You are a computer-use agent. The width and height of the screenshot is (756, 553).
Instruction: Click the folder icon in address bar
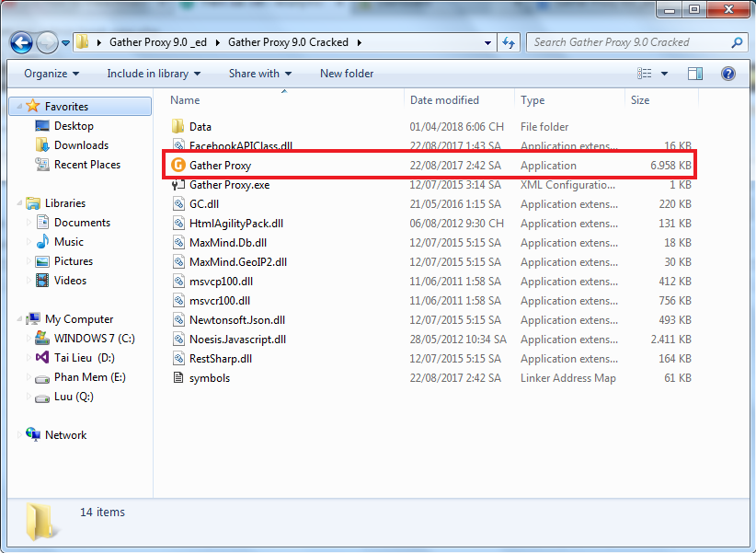pos(83,42)
